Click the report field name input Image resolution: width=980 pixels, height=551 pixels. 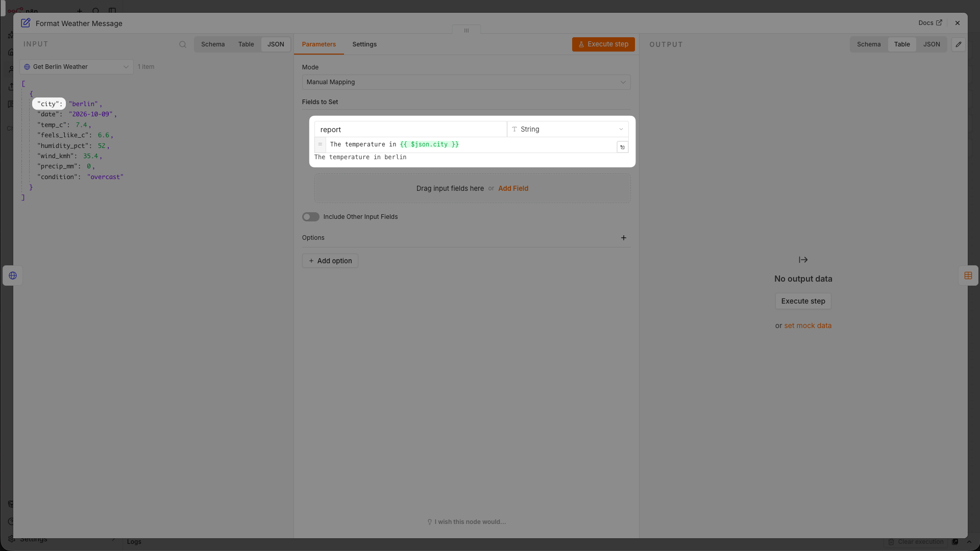(x=410, y=129)
